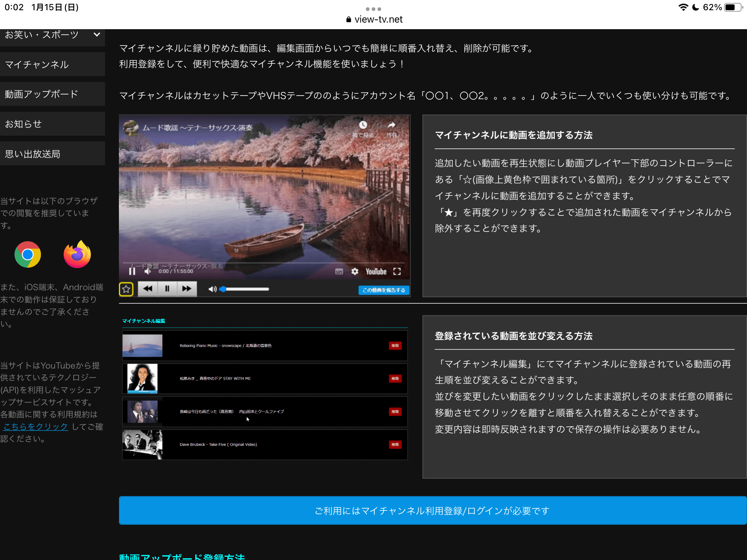
Task: Click the こちらをクリック terms link
Action: pos(36,427)
